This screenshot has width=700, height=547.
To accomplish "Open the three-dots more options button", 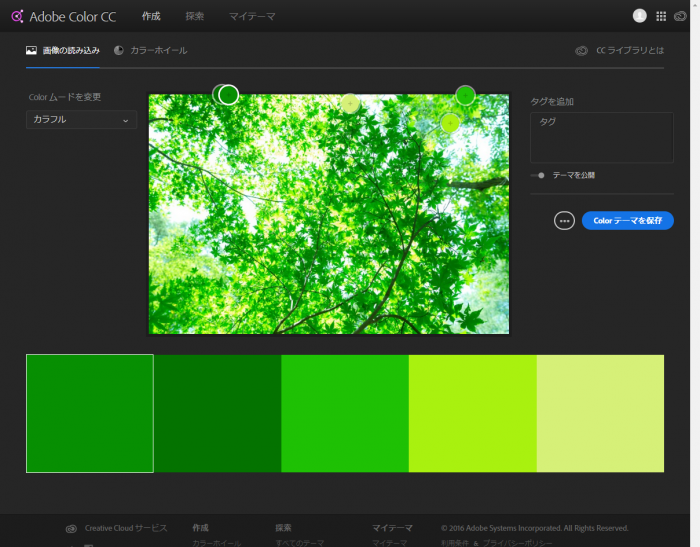I will [564, 220].
